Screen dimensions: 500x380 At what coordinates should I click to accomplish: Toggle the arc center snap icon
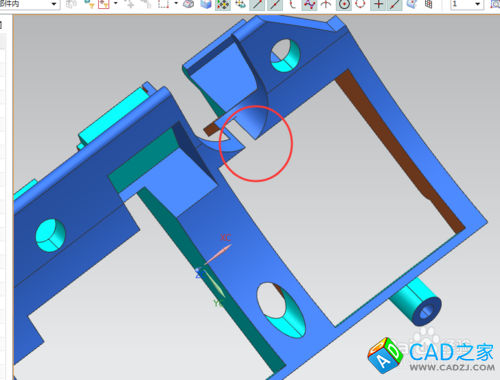pyautogui.click(x=344, y=5)
